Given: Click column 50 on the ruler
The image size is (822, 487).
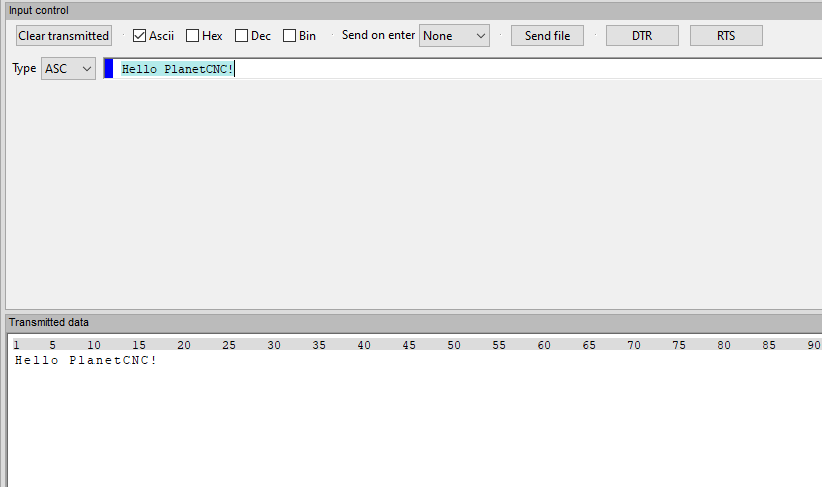Looking at the screenshot, I should coord(454,345).
